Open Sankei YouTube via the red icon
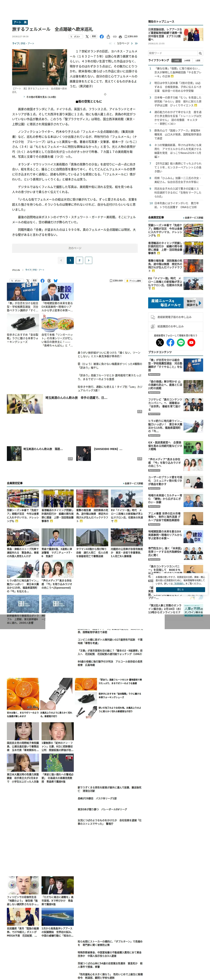Screen dimensions: 210x980 coord(191,342)
